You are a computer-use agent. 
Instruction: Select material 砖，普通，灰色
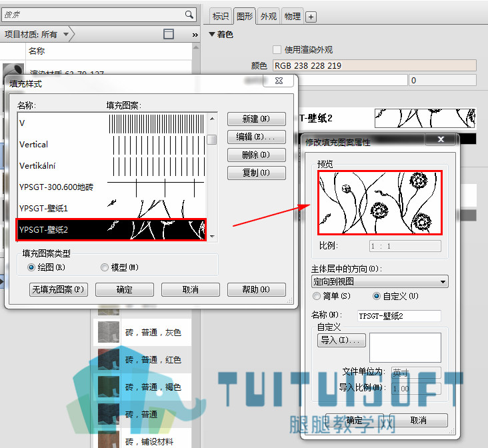143,333
